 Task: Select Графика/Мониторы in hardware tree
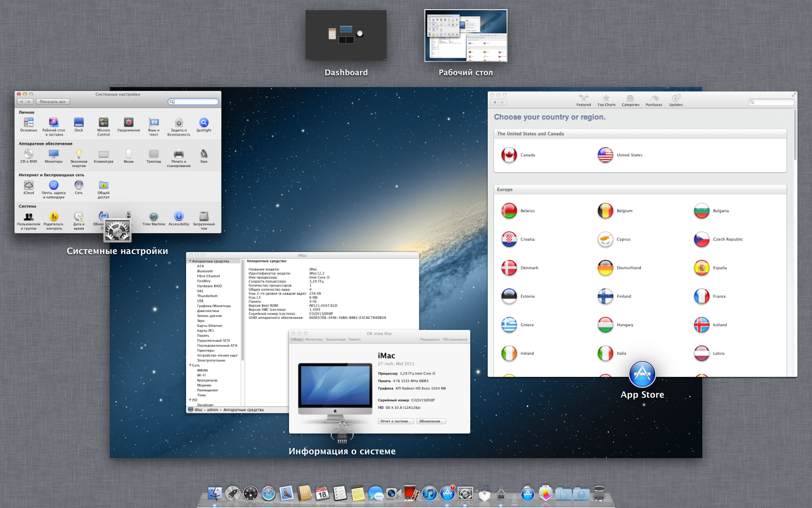pos(214,306)
